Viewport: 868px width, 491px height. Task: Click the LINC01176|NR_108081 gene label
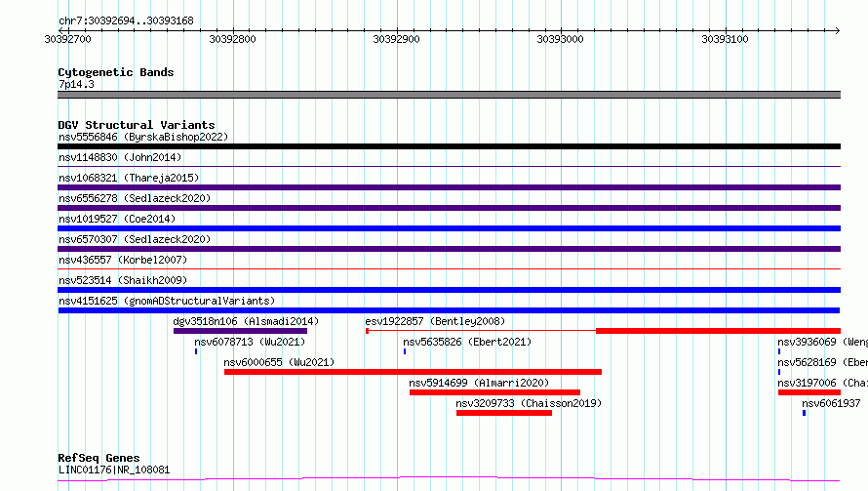click(x=114, y=470)
